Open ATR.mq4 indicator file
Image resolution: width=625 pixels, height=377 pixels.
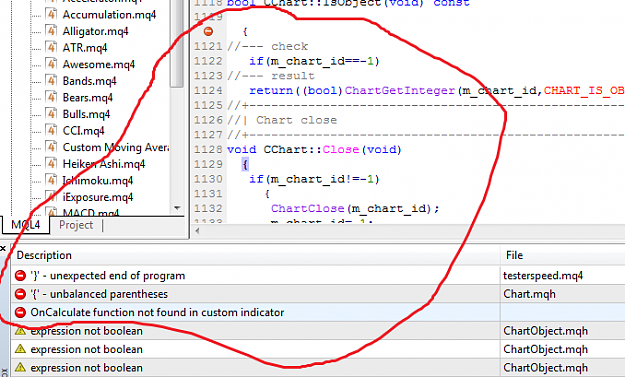[85, 48]
